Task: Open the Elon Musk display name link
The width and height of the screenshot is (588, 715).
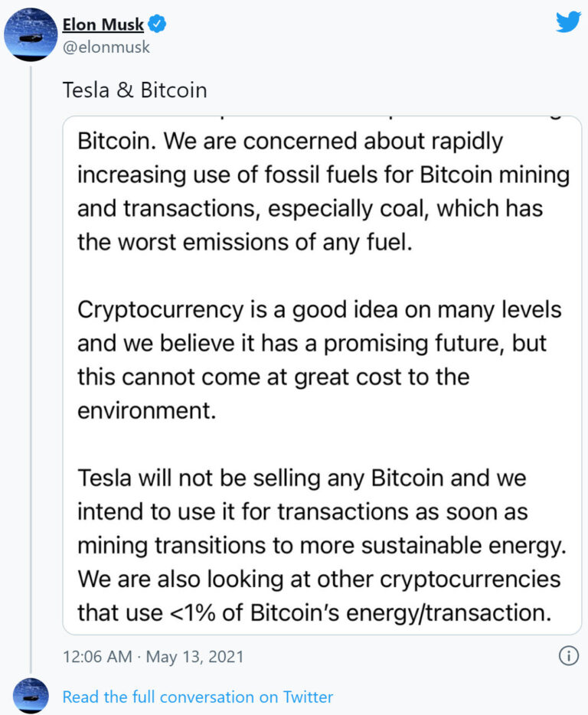Action: [x=103, y=24]
